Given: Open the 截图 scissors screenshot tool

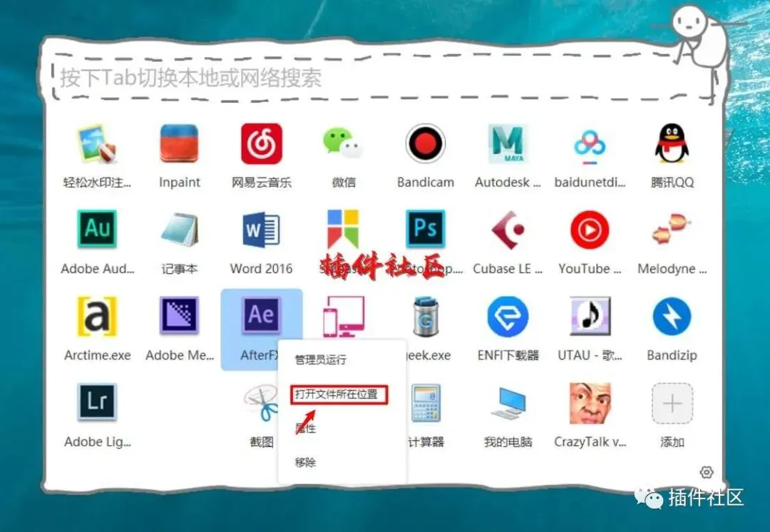Looking at the screenshot, I should (x=261, y=403).
